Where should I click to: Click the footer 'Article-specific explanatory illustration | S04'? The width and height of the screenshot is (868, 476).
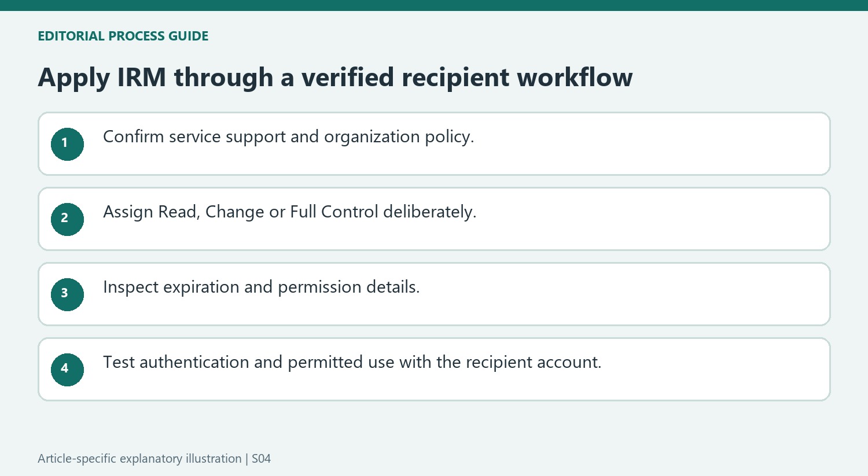[x=154, y=459]
